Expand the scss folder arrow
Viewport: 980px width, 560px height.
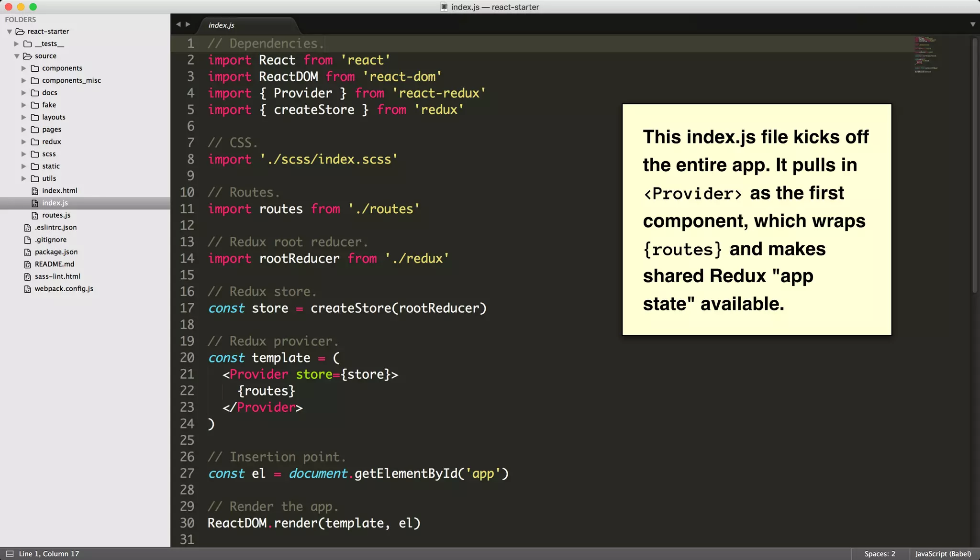[x=24, y=154]
